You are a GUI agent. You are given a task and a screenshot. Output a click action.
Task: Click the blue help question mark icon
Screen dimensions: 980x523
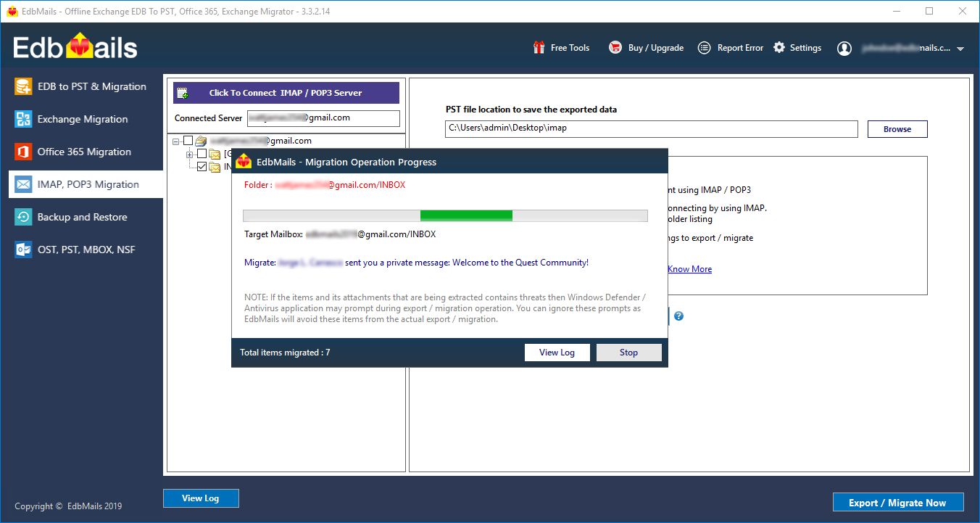679,316
